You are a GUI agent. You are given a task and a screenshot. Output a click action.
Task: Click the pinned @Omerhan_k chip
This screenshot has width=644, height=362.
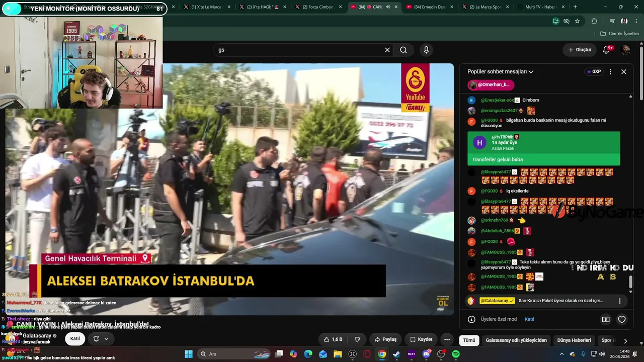point(491,85)
